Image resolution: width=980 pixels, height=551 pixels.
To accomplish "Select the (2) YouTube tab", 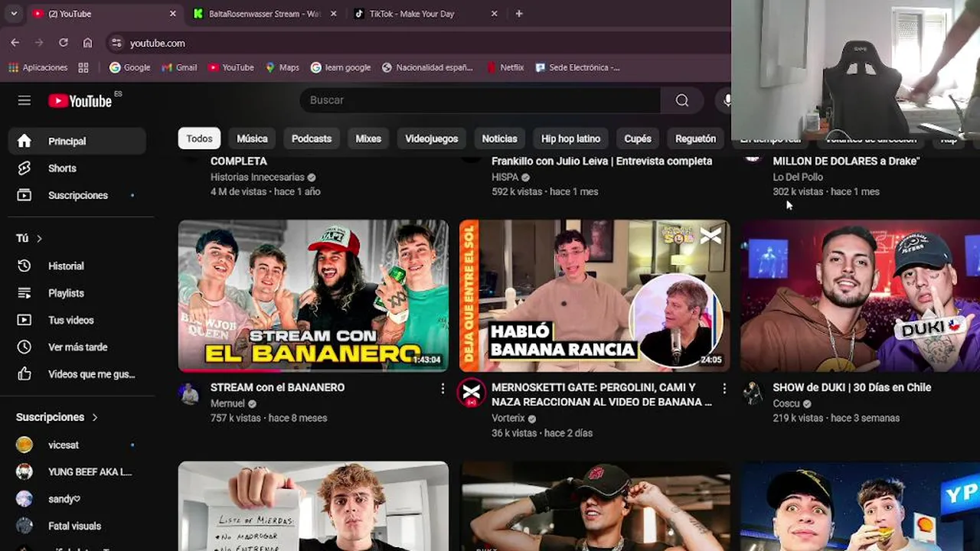I will click(103, 14).
